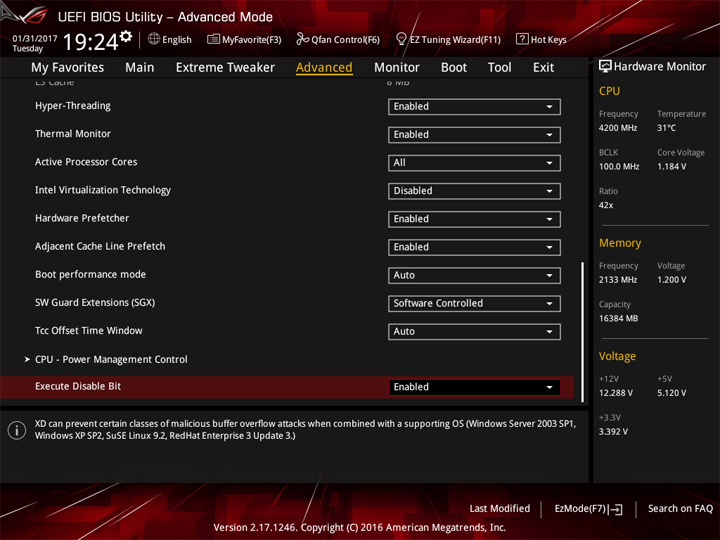Click the Hardware Monitor screen icon
720x540 pixels.
(x=605, y=66)
